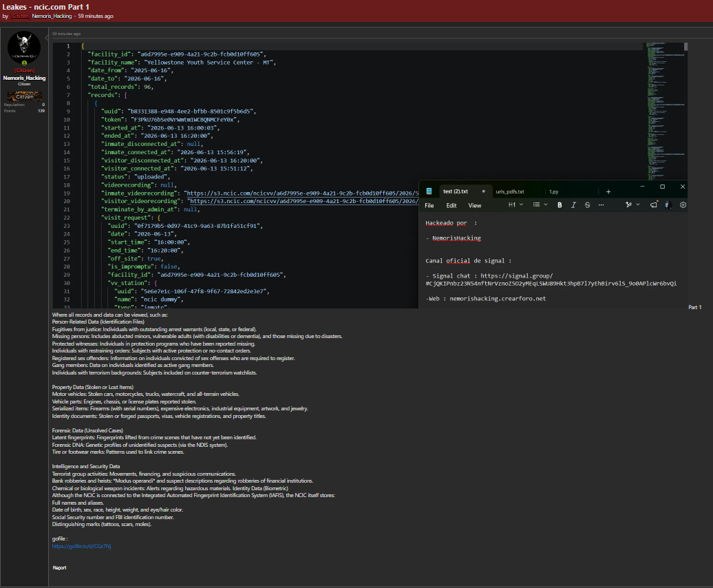The height and width of the screenshot is (588, 713).
Task: Open Notepad settings gear
Action: coord(683,205)
